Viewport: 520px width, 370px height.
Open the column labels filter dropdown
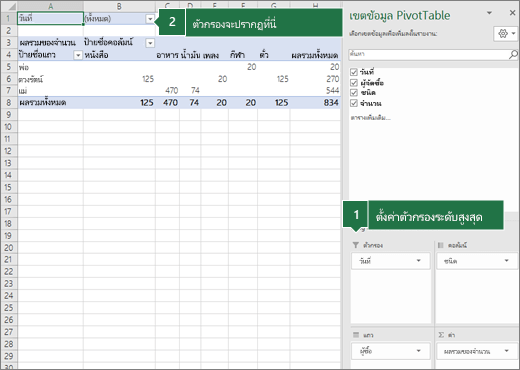(150, 43)
